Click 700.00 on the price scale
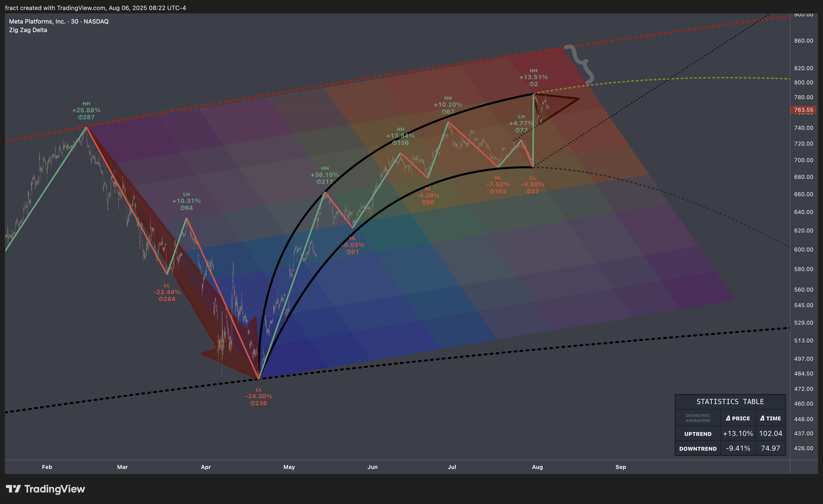Viewport: 823px width, 504px height. point(804,160)
